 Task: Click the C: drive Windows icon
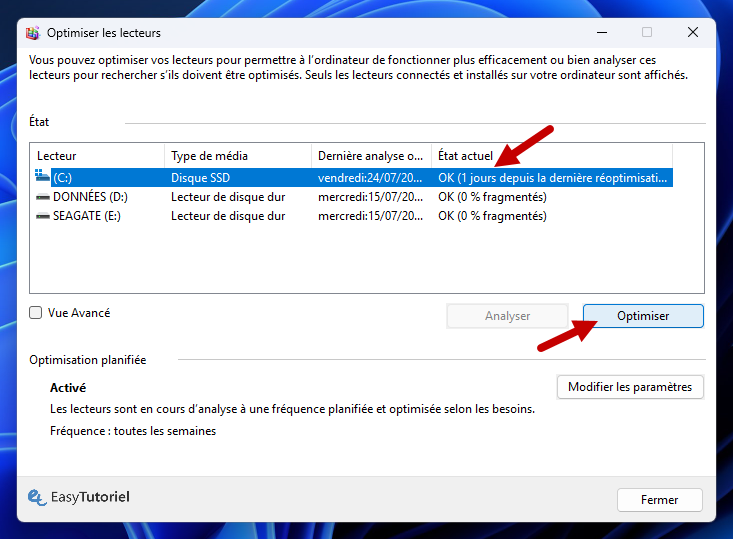point(42,176)
